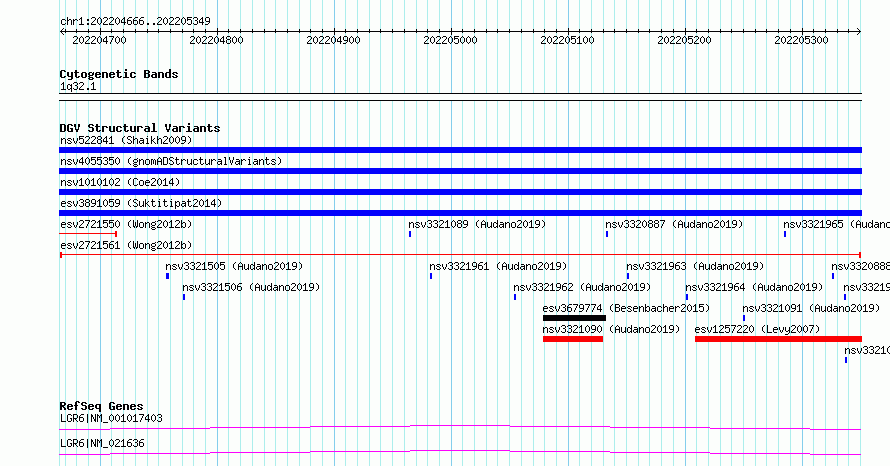The width and height of the screenshot is (890, 466).
Task: Click nsv3321962 (Audano2019) label
Action: click(x=582, y=287)
